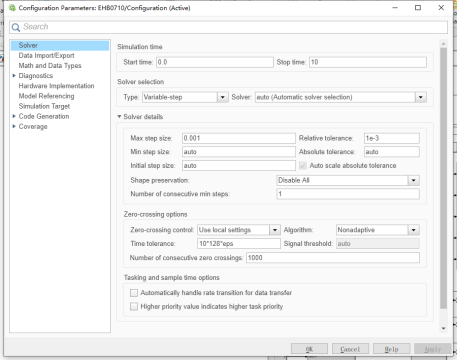Toggle Auto scale absolute tolerance checkbox

(303, 166)
